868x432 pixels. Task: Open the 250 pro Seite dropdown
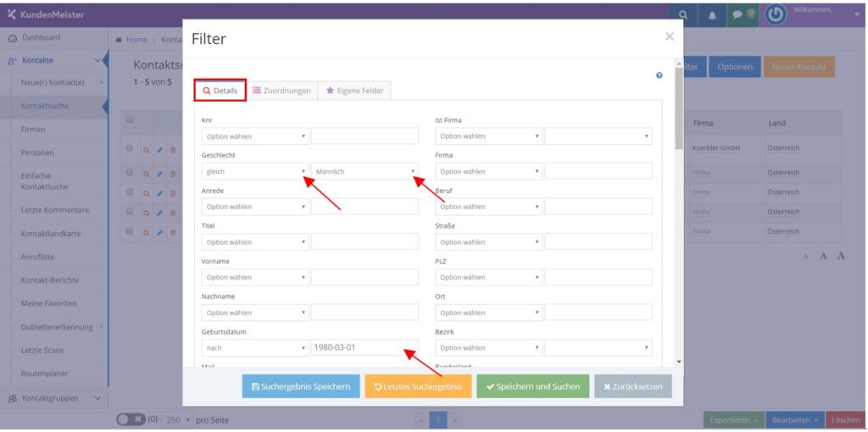pos(178,420)
